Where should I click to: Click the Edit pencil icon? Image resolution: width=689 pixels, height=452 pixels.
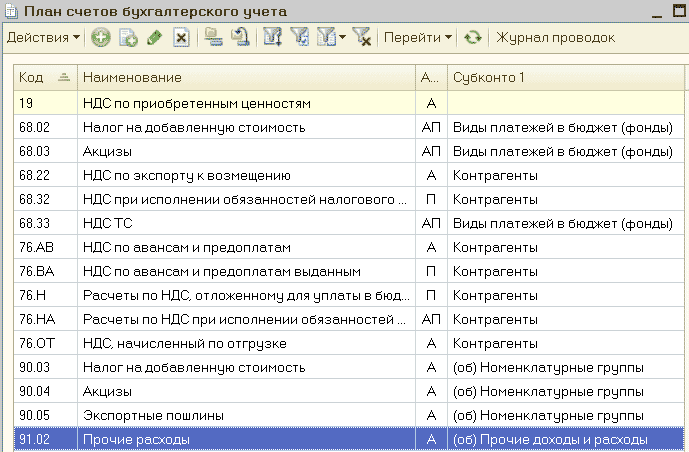154,38
